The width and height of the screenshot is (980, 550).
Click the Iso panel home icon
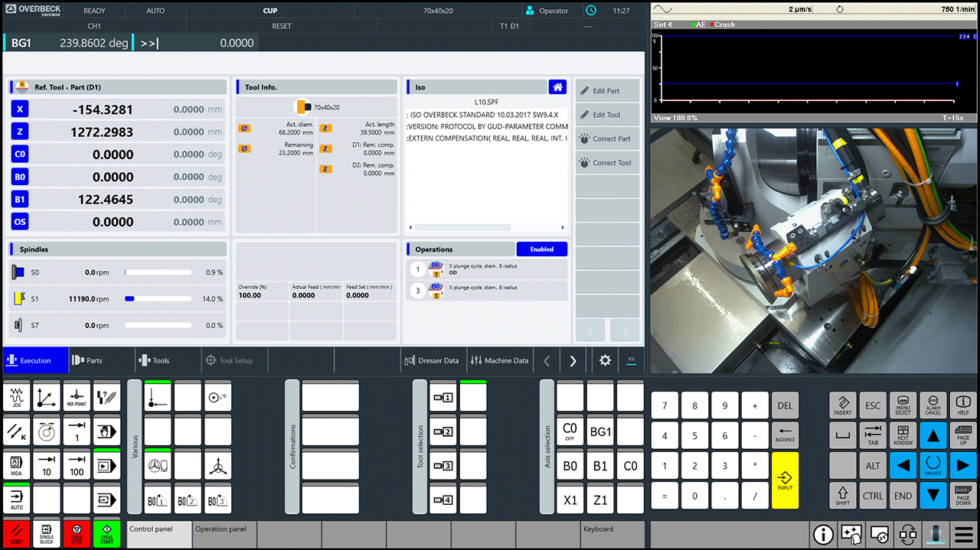click(x=558, y=87)
